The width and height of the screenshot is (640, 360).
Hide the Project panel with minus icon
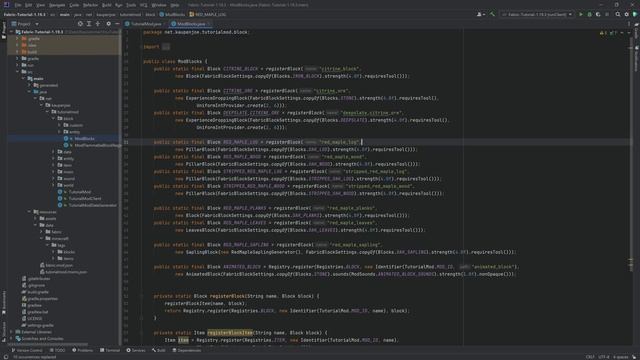117,24
